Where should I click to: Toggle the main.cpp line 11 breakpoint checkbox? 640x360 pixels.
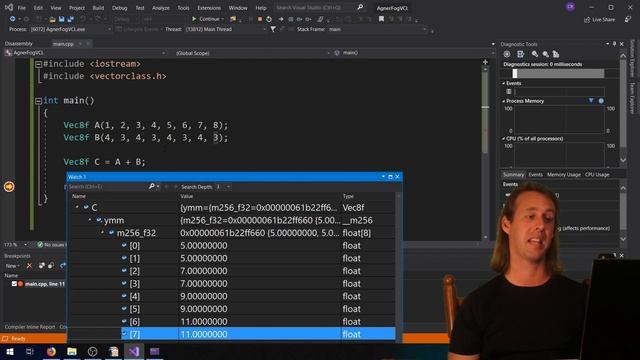(x=14, y=284)
